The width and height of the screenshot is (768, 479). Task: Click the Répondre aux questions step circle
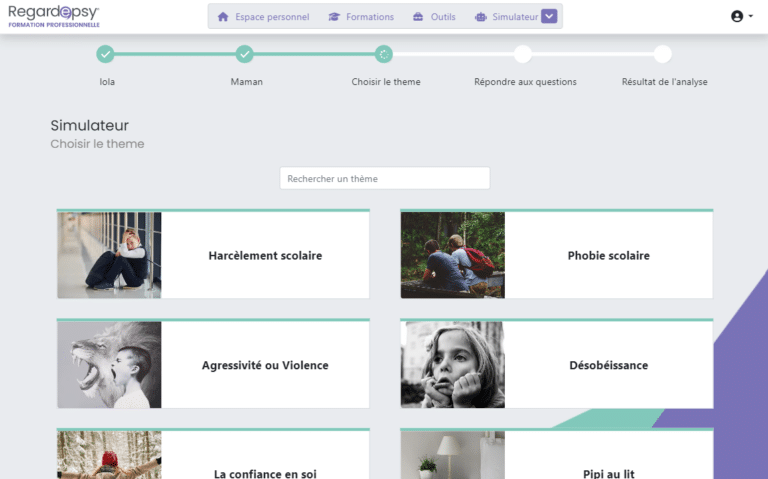[523, 54]
